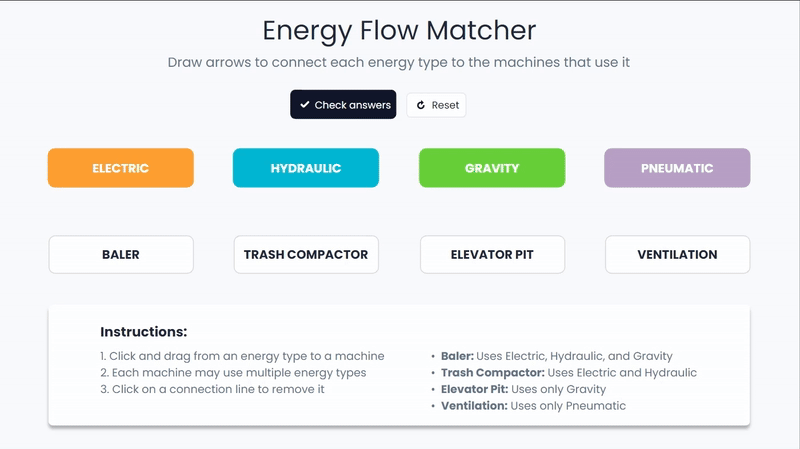This screenshot has width=800, height=449.
Task: Pick the green GRAVITY energy block
Action: point(492,168)
